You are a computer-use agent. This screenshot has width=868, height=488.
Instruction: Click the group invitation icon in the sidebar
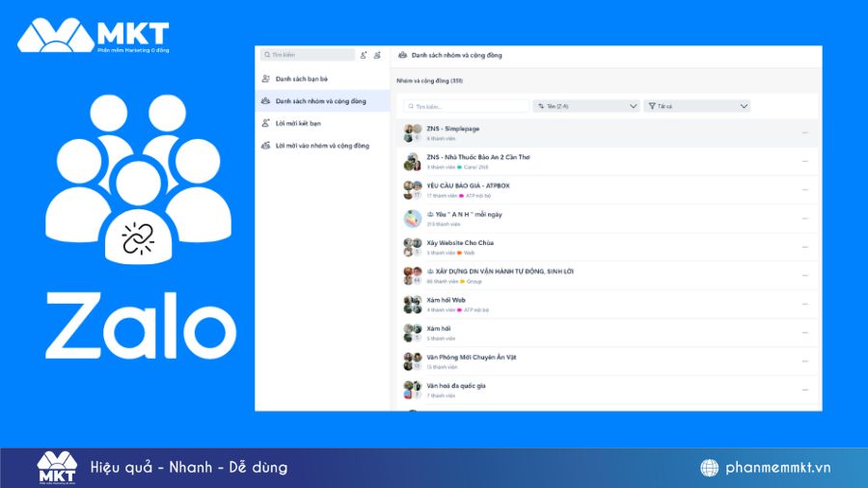point(266,146)
